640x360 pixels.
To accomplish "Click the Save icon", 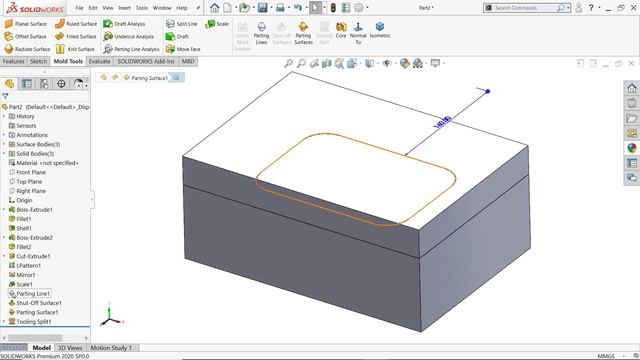I will point(262,7).
